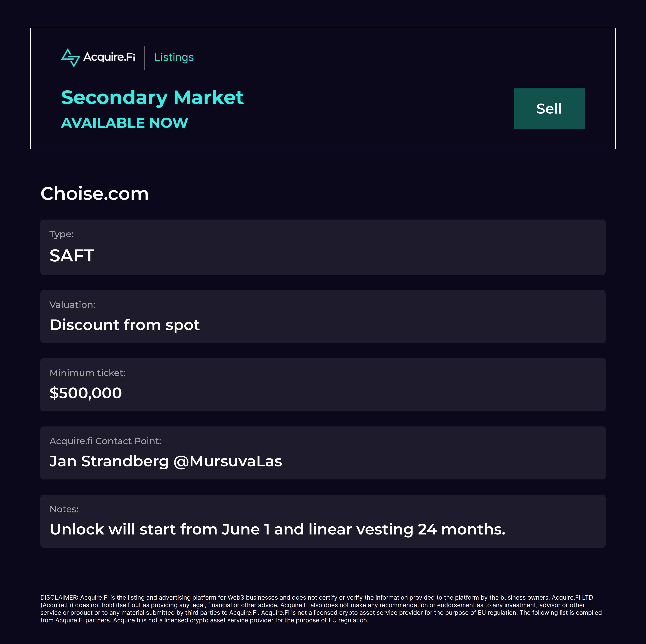Click the Secondary Market heading
Image resolution: width=646 pixels, height=644 pixels.
coord(152,98)
